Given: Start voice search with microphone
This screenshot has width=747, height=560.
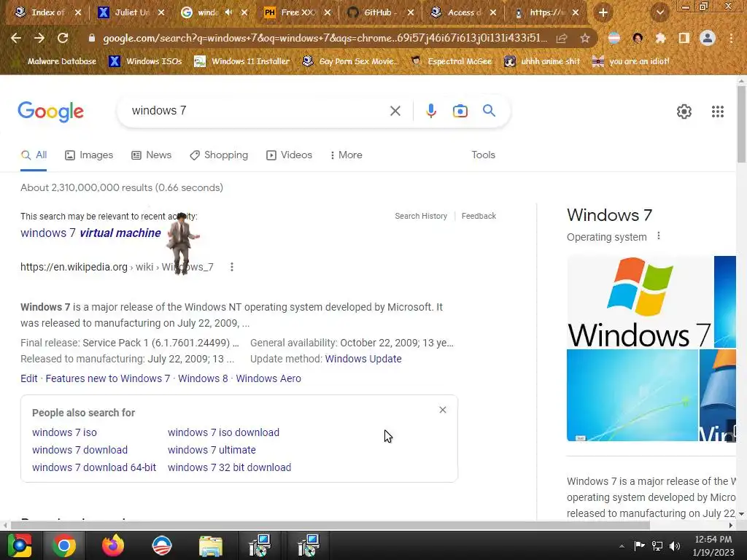Looking at the screenshot, I should [430, 111].
